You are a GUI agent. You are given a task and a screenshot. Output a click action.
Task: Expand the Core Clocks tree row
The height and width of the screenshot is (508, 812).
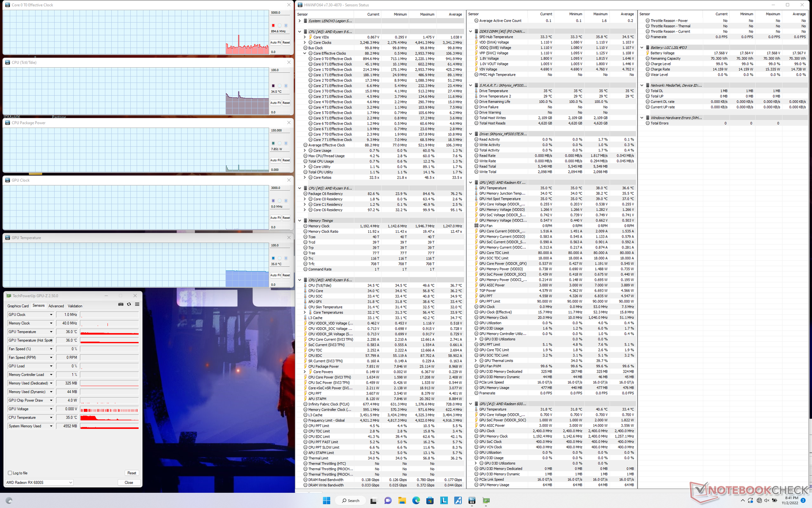click(304, 42)
